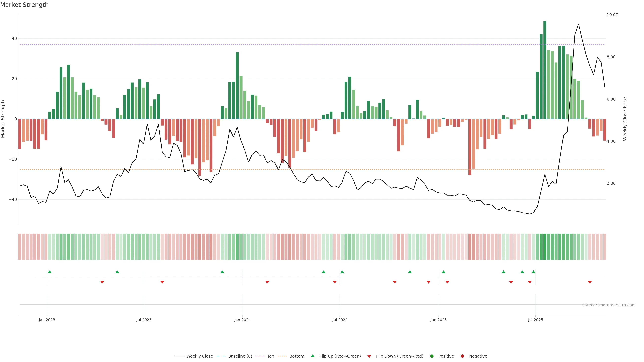Click the green triangle icon in the legend

312,356
